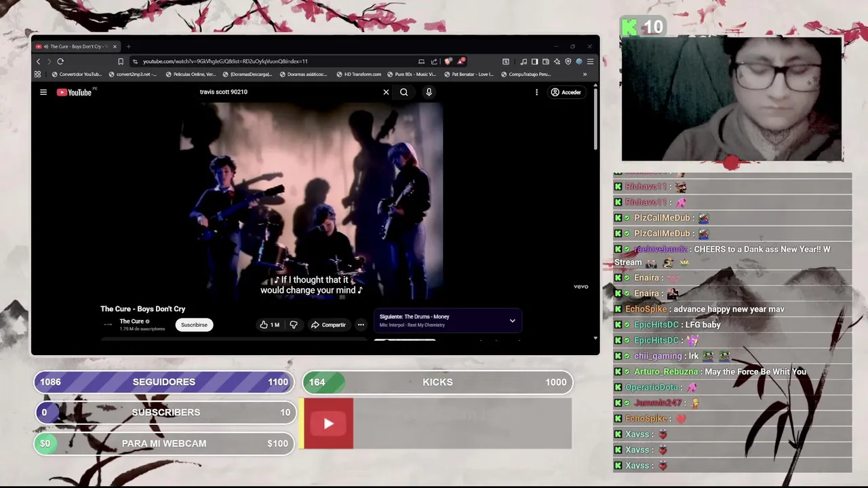The width and height of the screenshot is (868, 488).
Task: Open convert2mp3.net bookmark
Action: [x=132, y=75]
